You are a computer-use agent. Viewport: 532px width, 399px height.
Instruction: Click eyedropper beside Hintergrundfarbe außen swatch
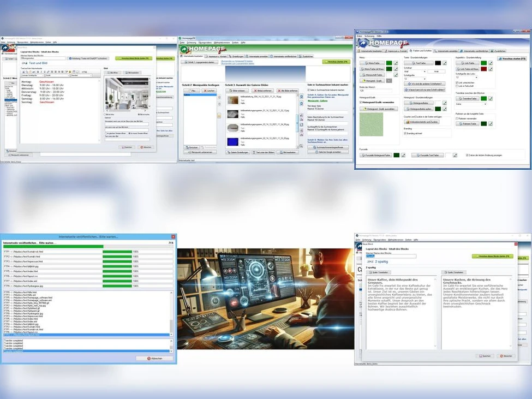(x=445, y=109)
